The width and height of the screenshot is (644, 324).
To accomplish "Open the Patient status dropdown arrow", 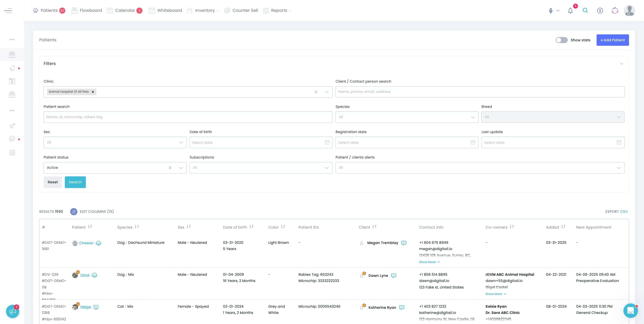I will point(181,168).
